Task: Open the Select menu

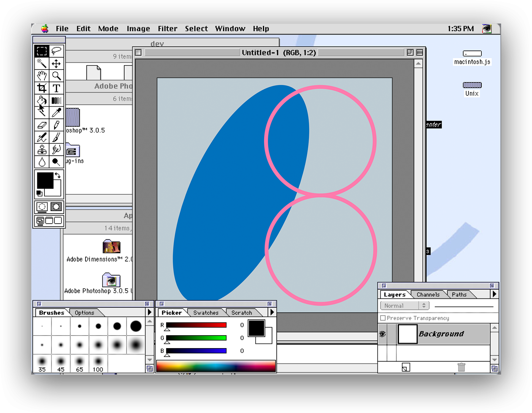Action: [196, 28]
